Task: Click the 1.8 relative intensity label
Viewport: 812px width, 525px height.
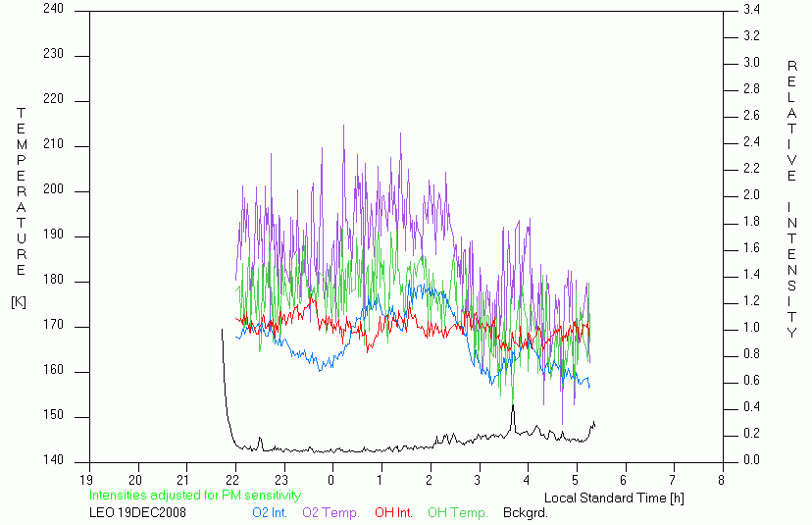Action: pos(751,222)
